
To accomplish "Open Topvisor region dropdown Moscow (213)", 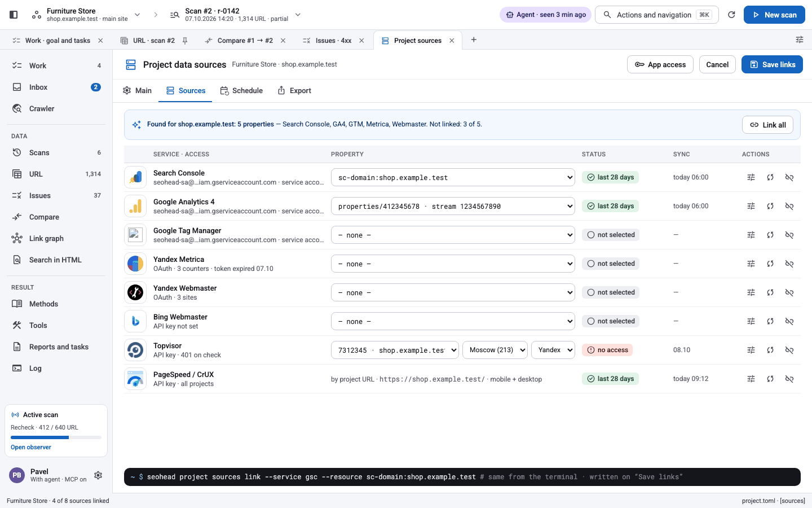I will tap(495, 350).
